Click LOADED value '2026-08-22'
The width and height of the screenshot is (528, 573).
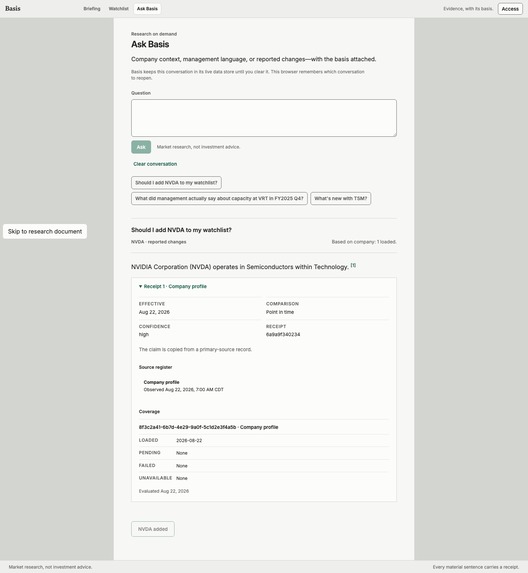click(189, 441)
